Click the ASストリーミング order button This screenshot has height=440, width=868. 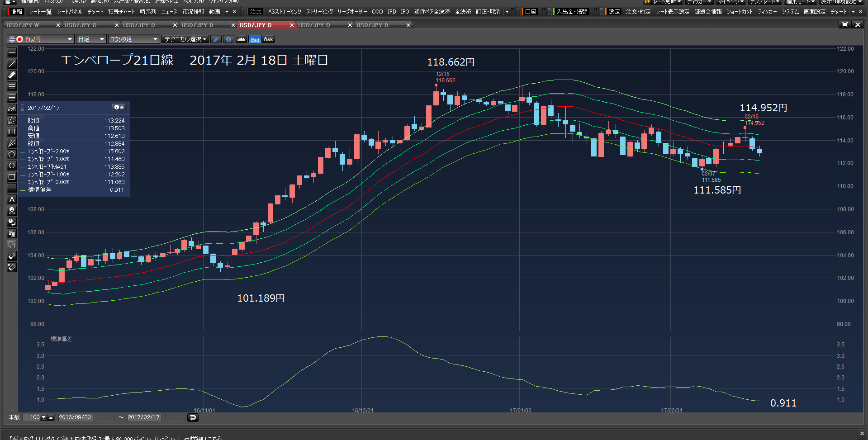(x=285, y=12)
